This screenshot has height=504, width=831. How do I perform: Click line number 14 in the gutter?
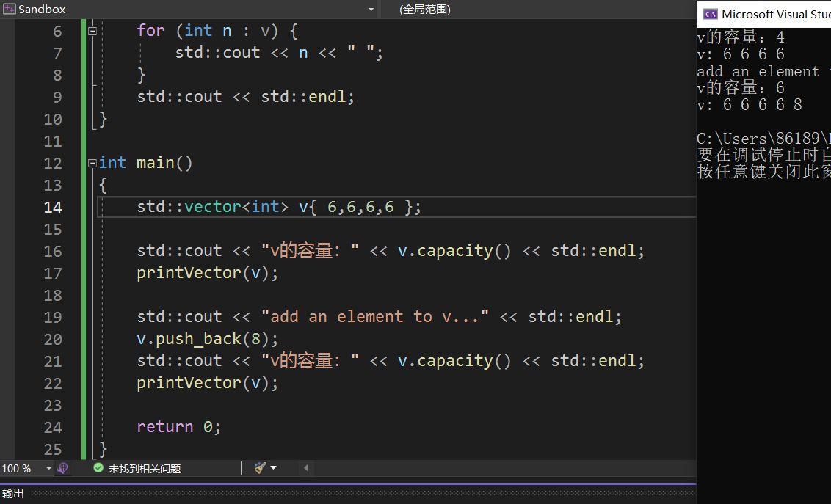pos(53,207)
